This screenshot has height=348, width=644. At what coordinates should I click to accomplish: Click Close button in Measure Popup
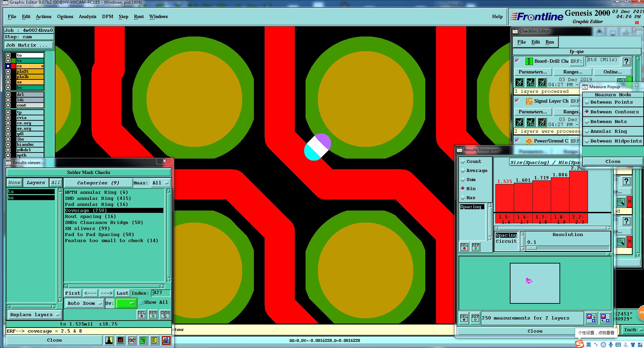coord(613,162)
